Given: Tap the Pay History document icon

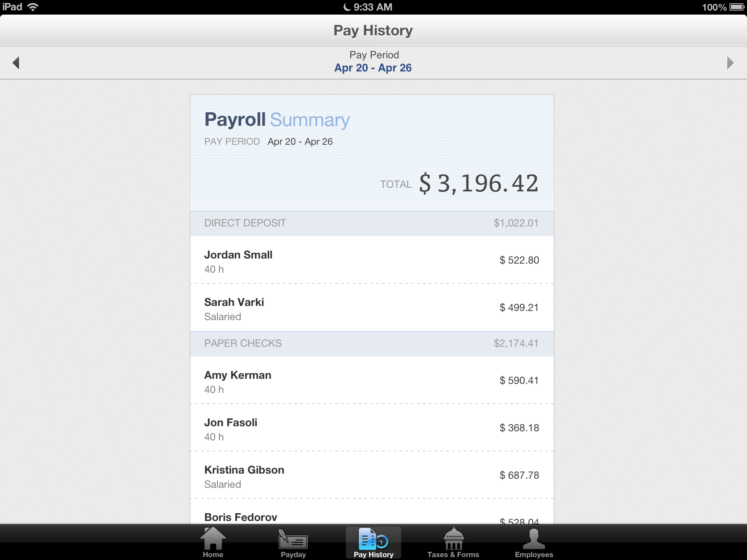Looking at the screenshot, I should [373, 540].
